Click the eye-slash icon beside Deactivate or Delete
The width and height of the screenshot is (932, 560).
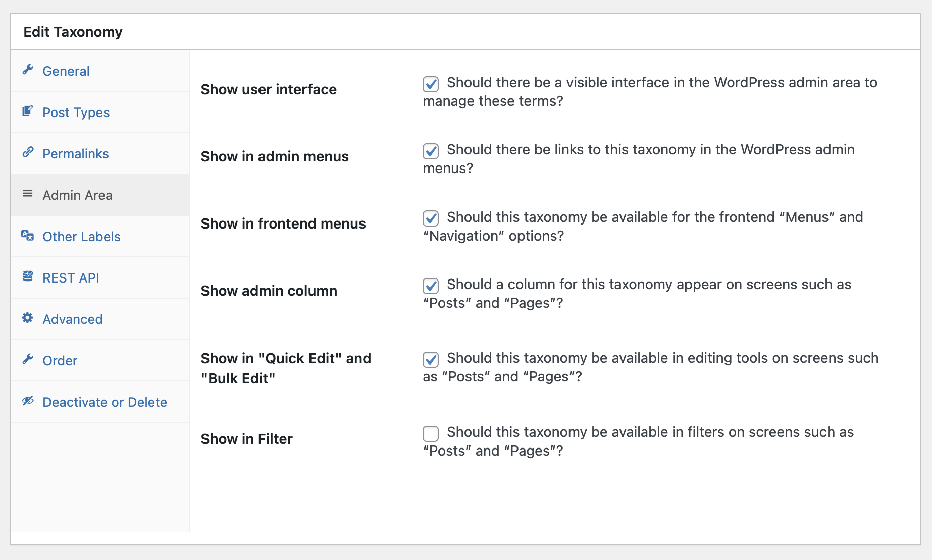[x=27, y=401]
